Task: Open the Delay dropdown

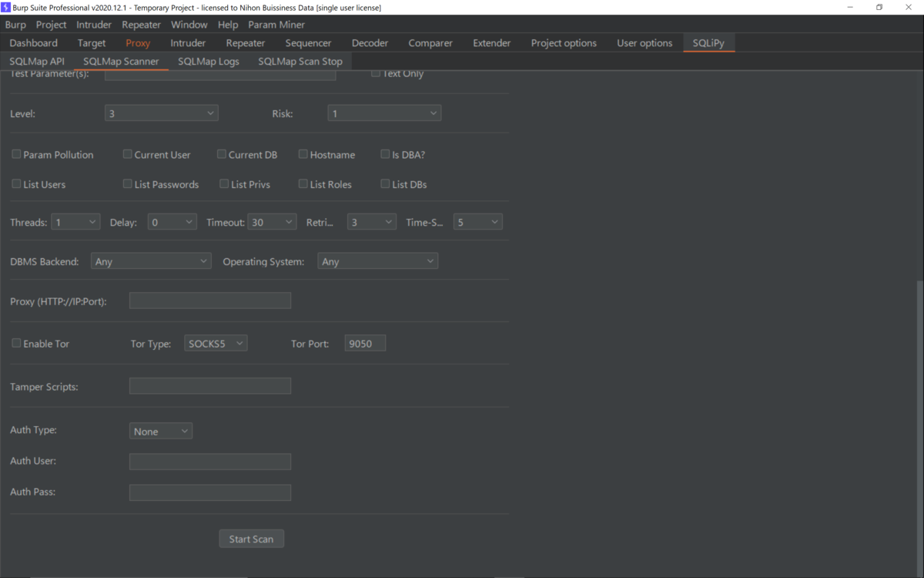Action: click(172, 222)
